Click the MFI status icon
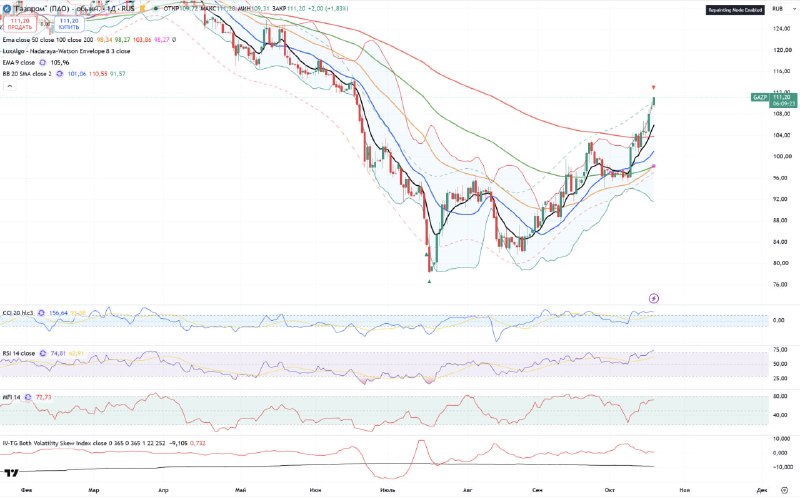800x499 pixels. coord(28,397)
